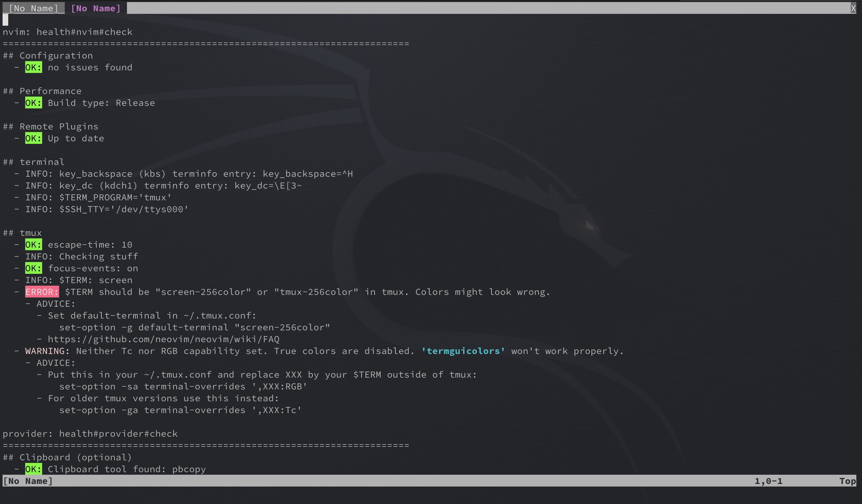Click the 'provider: health#provider#check' header line
The image size is (862, 504).
pyautogui.click(x=90, y=434)
